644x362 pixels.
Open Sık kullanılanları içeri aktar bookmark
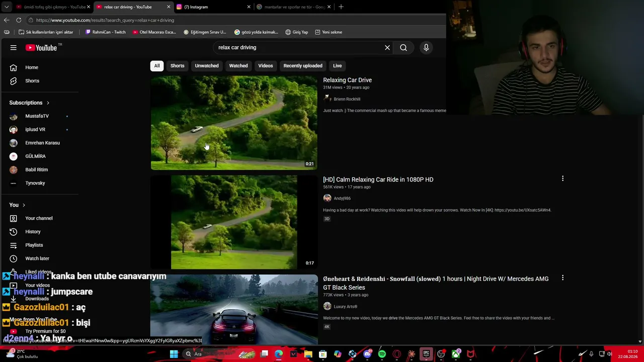(x=46, y=32)
